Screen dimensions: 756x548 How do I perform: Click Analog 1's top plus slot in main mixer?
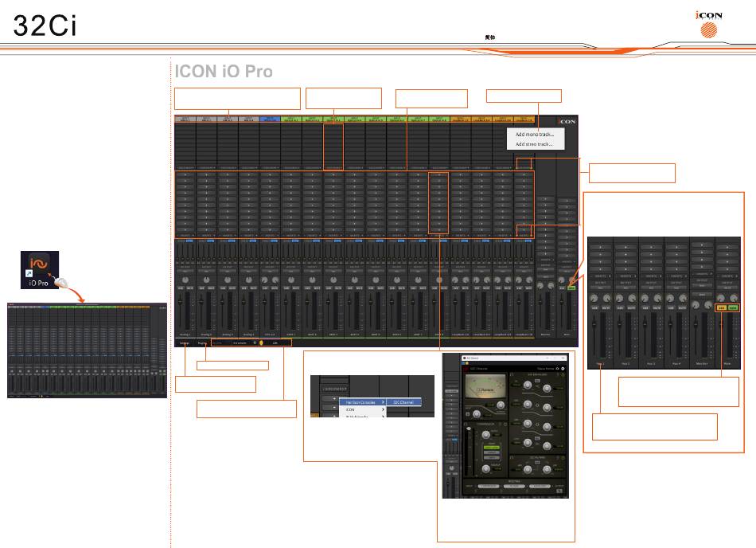coord(185,174)
